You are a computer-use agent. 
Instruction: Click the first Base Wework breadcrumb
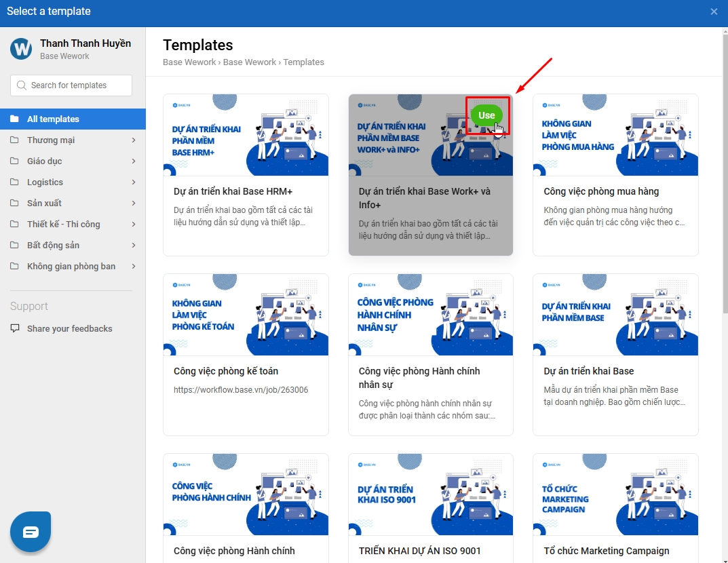189,62
